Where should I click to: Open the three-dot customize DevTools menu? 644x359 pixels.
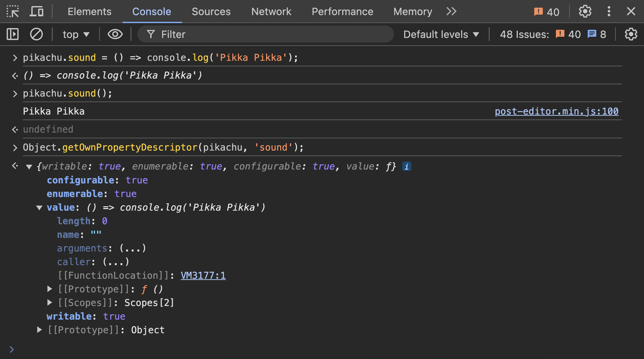(609, 11)
